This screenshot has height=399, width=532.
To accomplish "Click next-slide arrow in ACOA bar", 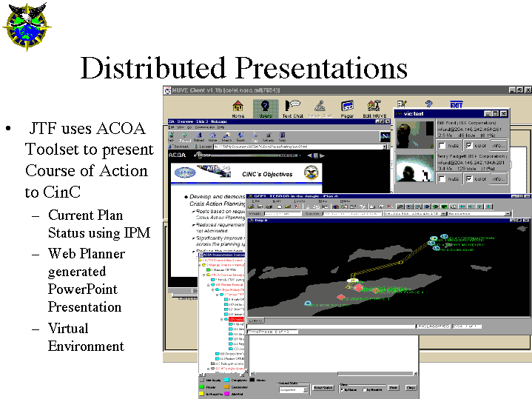I will click(x=323, y=155).
